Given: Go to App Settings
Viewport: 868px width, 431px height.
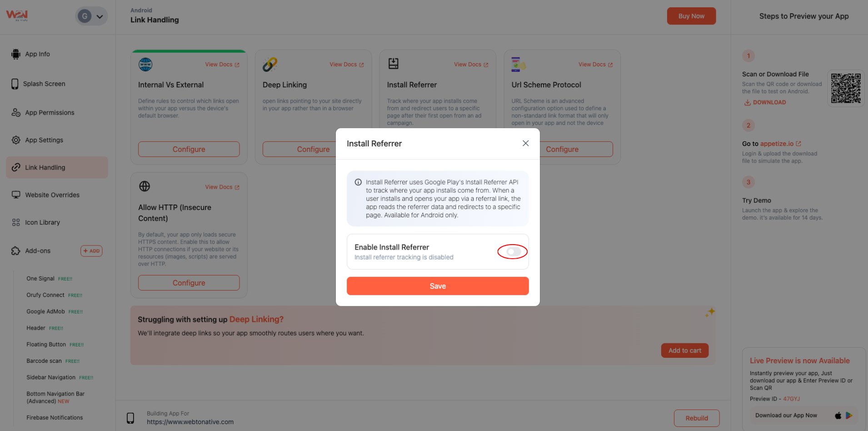Looking at the screenshot, I should pyautogui.click(x=44, y=140).
